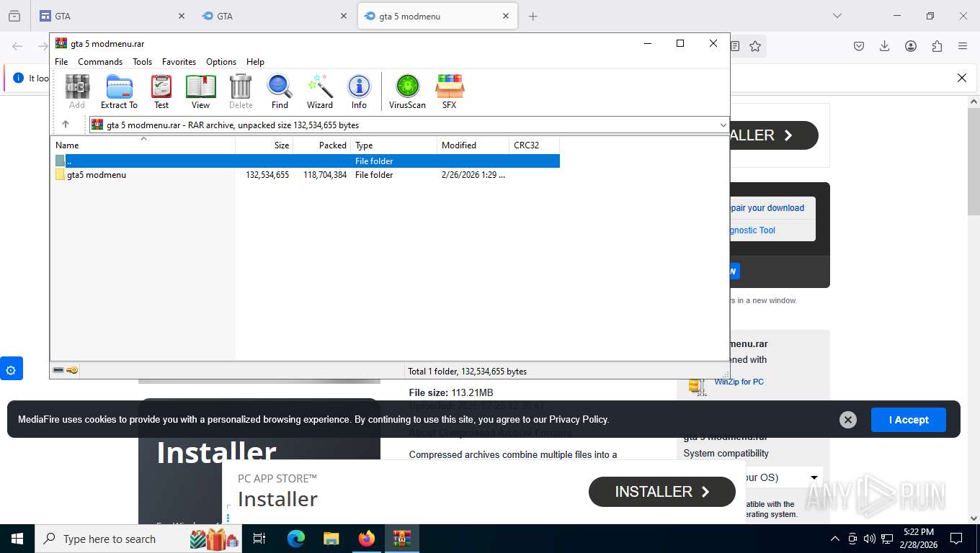980x553 pixels.
Task: Open the Options menu
Action: (221, 62)
